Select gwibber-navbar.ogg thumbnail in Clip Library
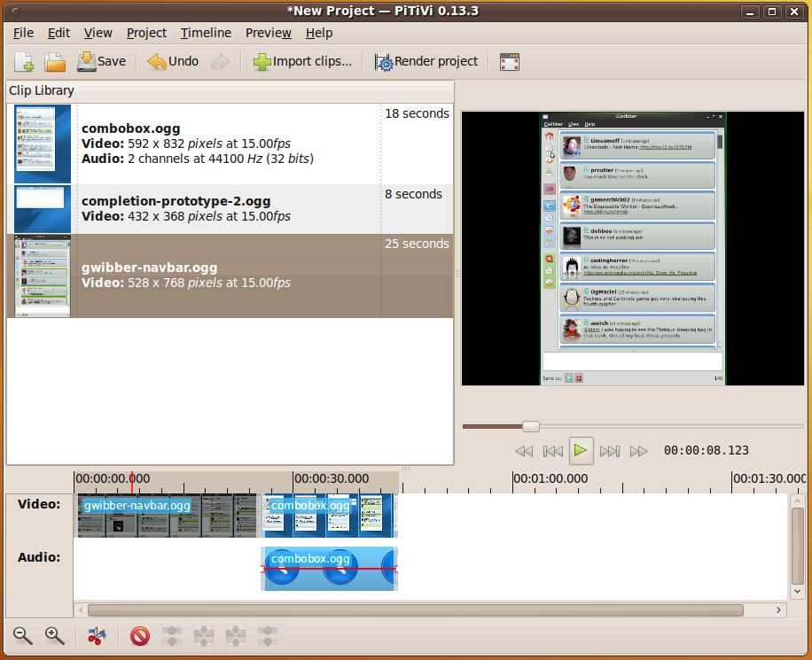812x660 pixels. click(43, 276)
